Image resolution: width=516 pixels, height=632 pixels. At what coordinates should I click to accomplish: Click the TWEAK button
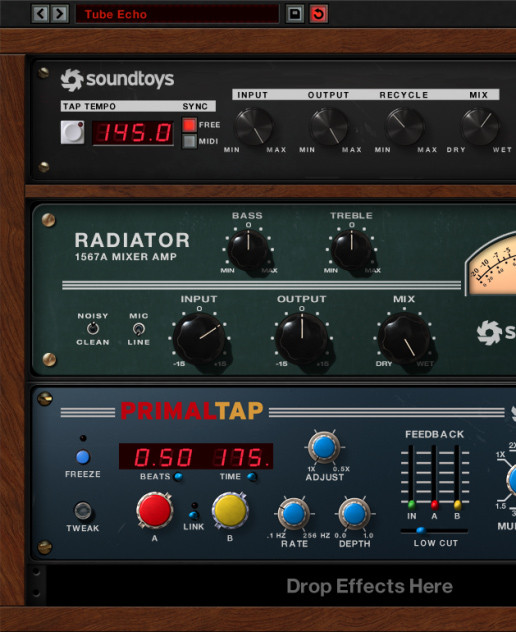point(83,511)
